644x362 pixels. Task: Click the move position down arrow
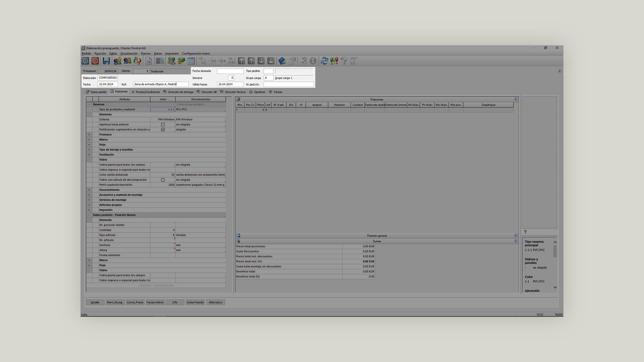(x=261, y=61)
